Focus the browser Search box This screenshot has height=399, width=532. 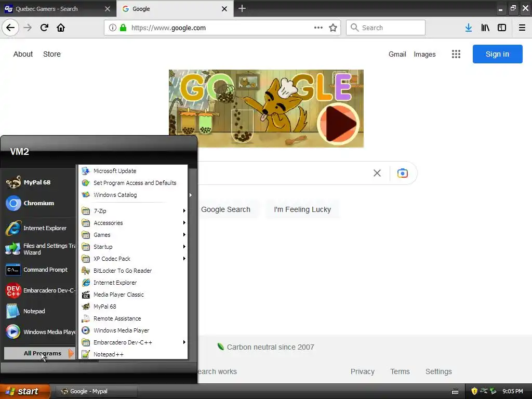386,28
